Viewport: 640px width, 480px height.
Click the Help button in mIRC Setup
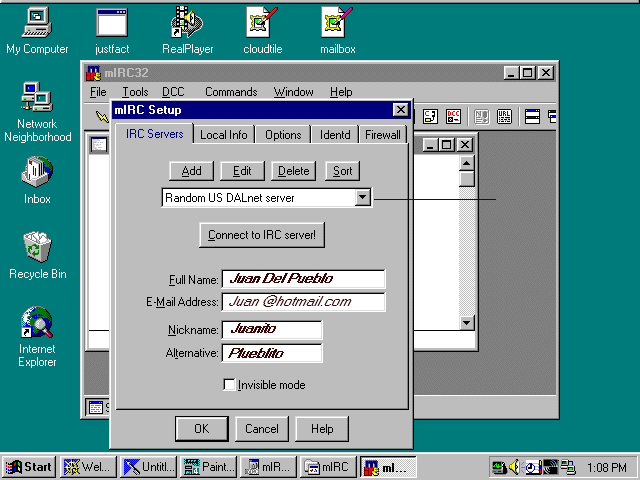[322, 429]
